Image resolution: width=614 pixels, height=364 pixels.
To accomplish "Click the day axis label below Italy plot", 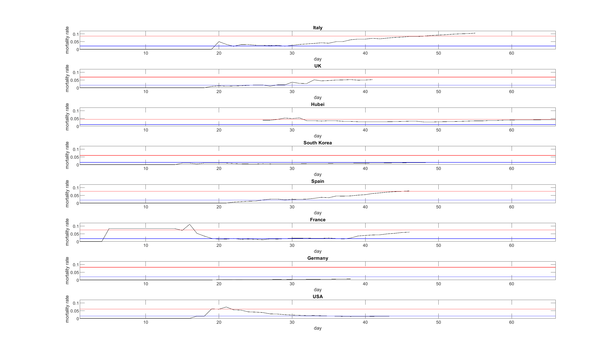I will coord(317,59).
